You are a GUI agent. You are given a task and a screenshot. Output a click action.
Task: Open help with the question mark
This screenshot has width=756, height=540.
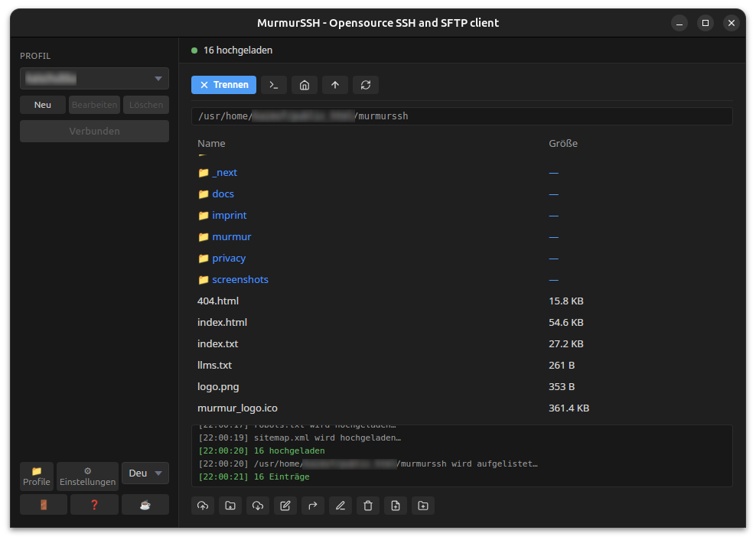(x=94, y=505)
